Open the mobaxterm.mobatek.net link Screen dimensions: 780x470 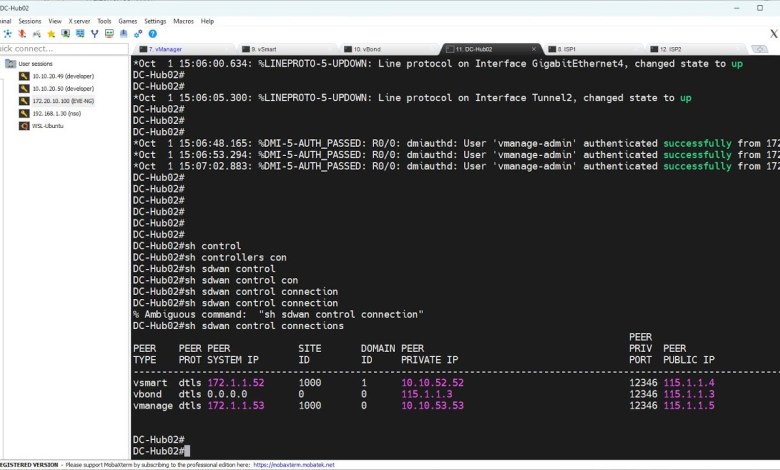point(294,465)
